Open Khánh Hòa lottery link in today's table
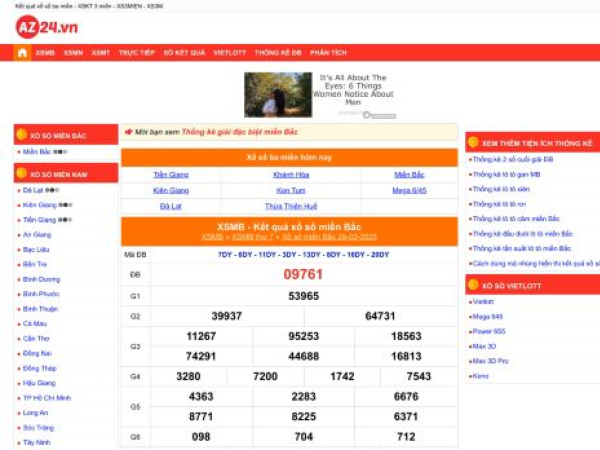The width and height of the screenshot is (600, 450). [290, 174]
